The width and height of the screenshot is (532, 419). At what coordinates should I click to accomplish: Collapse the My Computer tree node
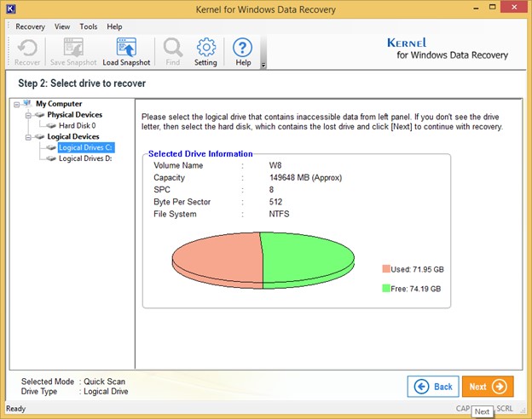(17, 105)
